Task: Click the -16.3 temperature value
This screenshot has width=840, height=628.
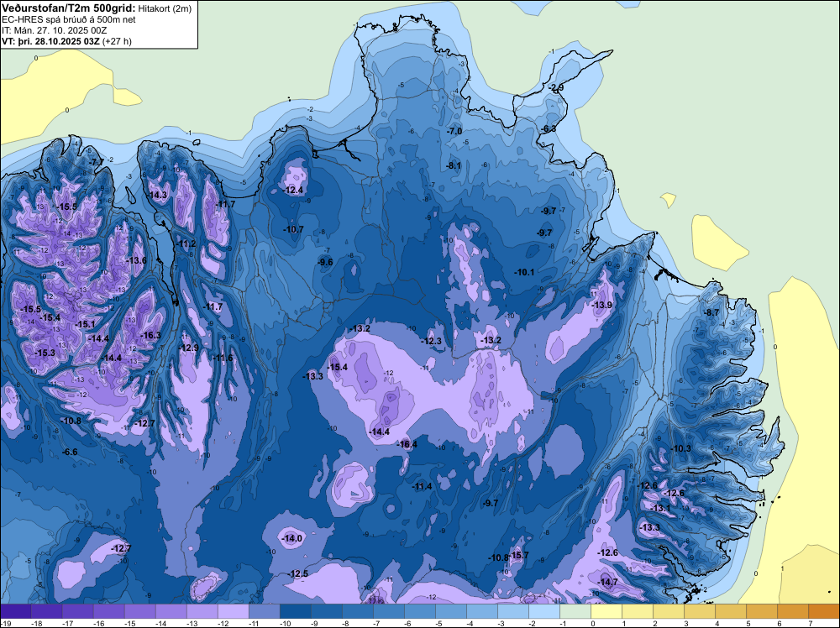Action: (x=150, y=335)
